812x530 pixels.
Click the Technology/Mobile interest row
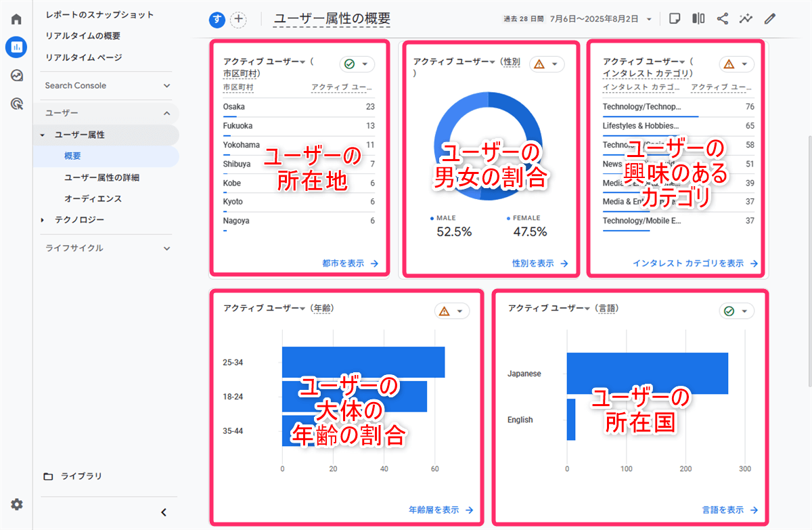[x=678, y=222]
